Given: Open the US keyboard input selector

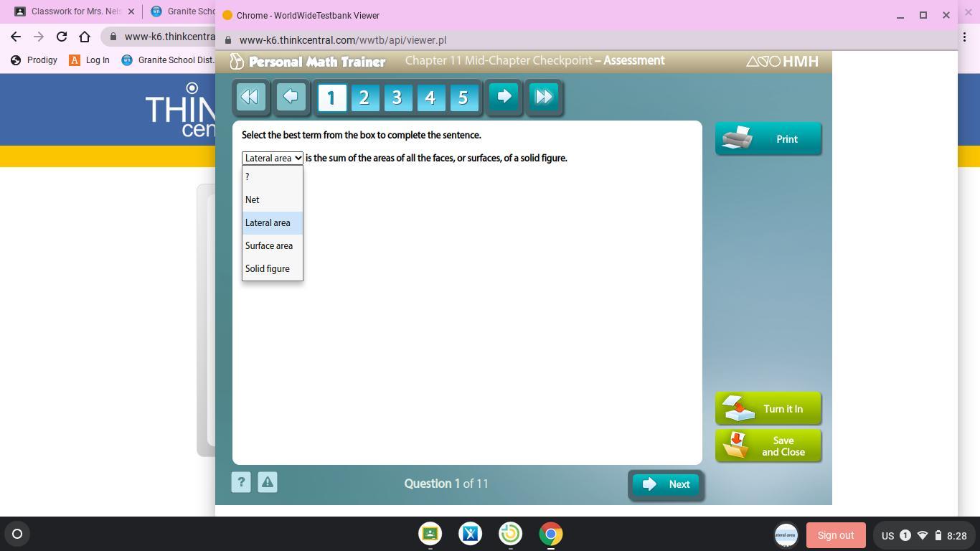Looking at the screenshot, I should click(x=887, y=535).
